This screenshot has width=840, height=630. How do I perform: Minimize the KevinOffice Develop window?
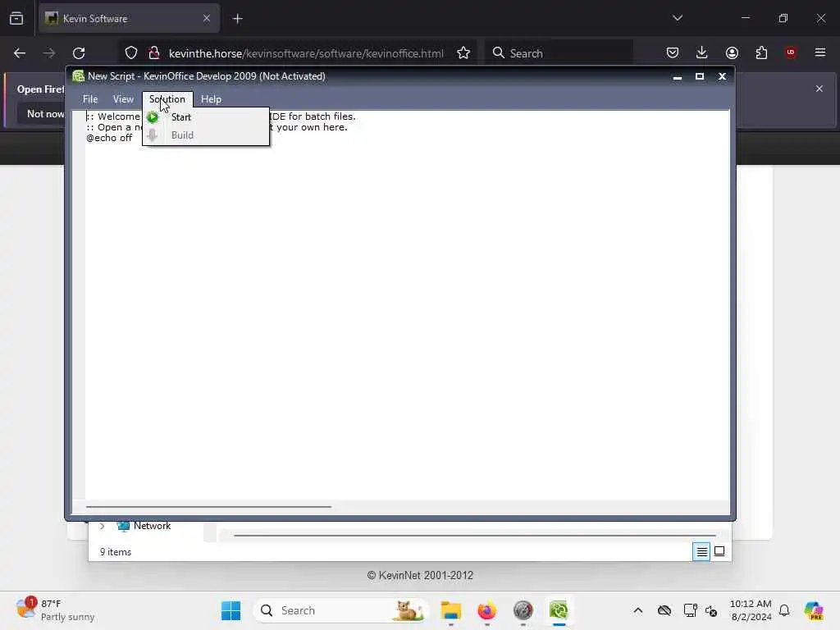[x=677, y=76]
